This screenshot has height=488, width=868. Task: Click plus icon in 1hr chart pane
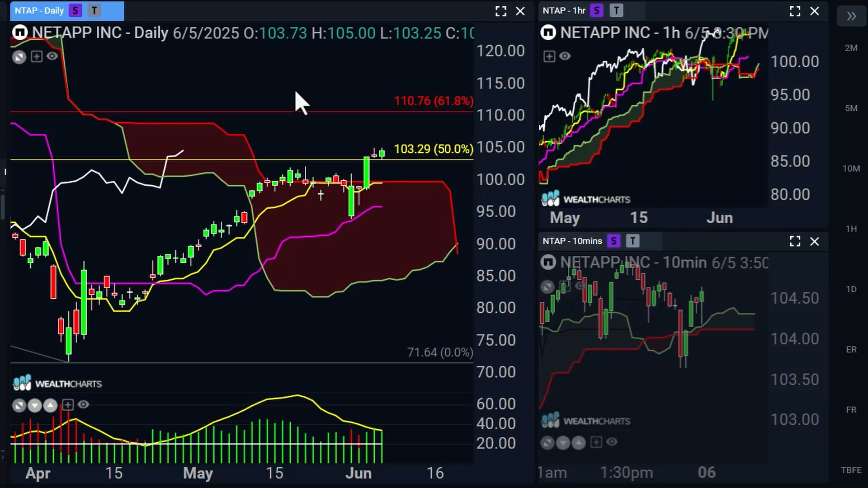click(x=549, y=56)
